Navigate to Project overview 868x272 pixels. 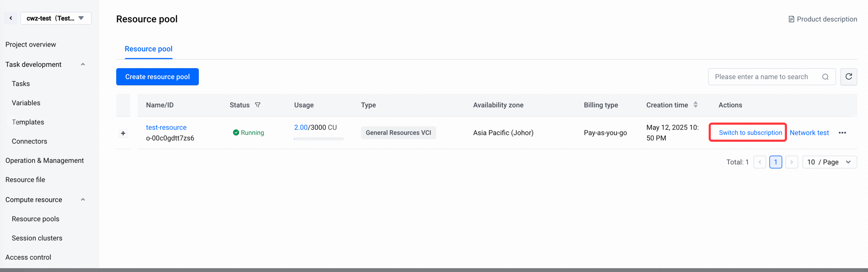(x=31, y=45)
